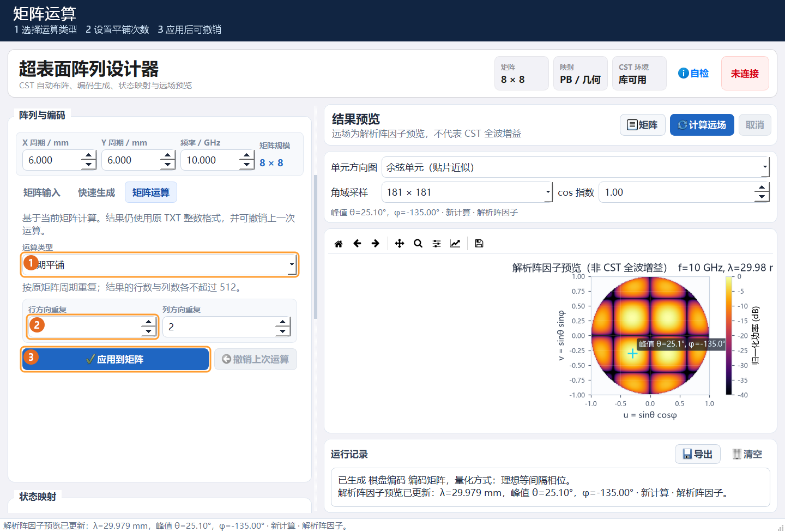The height and width of the screenshot is (532, 785).
Task: Switch to the 矩阵输入 tab
Action: click(42, 192)
